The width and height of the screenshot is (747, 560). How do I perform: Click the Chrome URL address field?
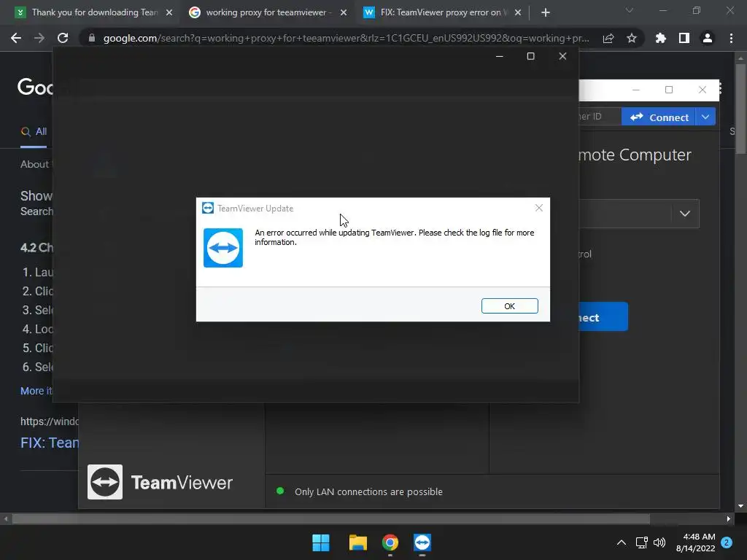[x=346, y=38]
